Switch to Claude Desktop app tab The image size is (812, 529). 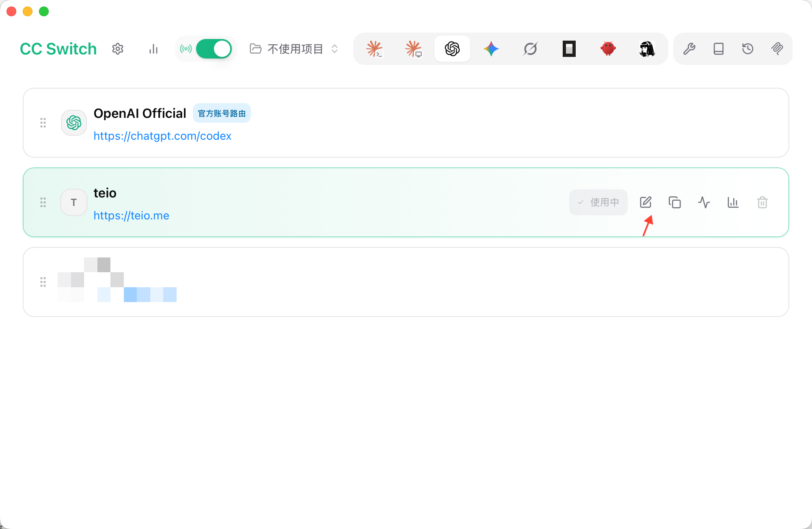413,49
